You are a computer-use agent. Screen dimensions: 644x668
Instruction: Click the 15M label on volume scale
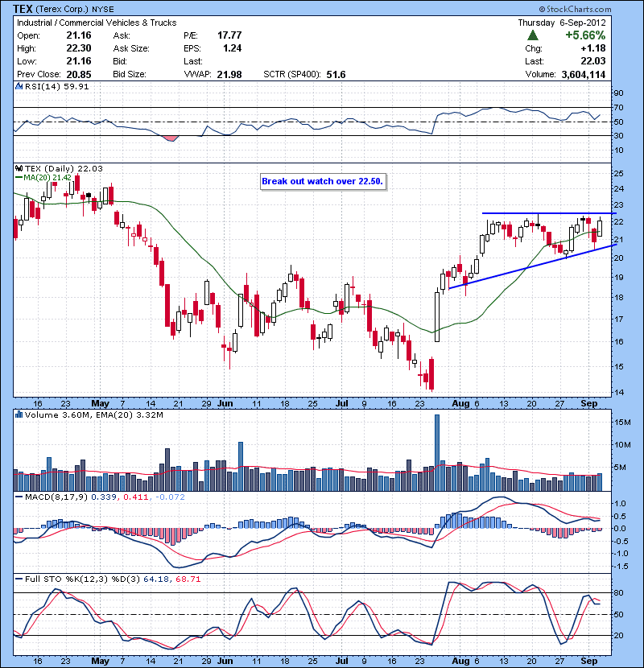tap(622, 423)
